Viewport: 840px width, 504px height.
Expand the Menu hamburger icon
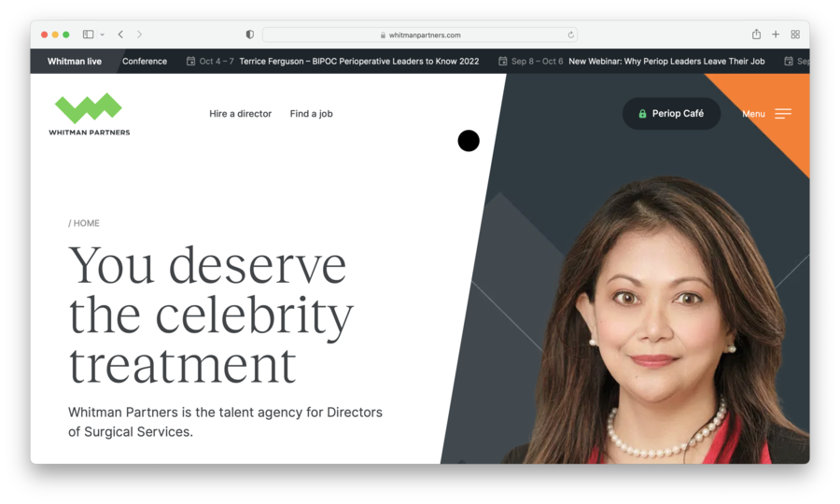(782, 114)
